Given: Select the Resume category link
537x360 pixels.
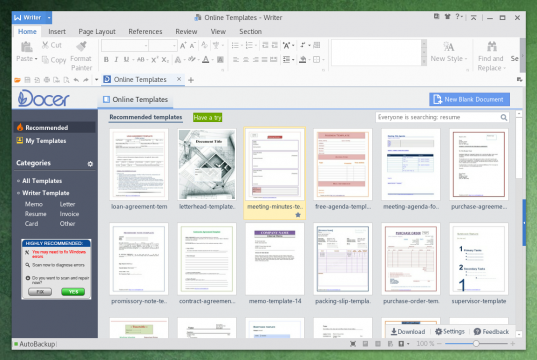Looking at the screenshot, I should coord(35,214).
